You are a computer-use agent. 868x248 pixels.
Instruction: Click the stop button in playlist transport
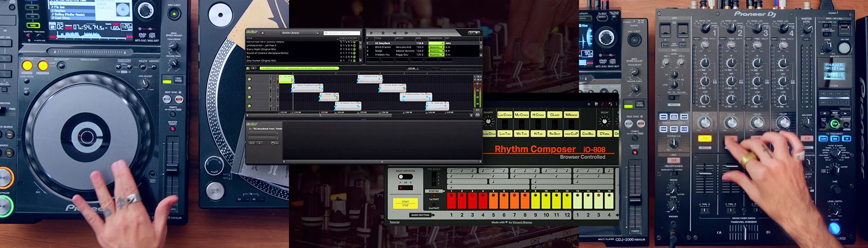383,33
